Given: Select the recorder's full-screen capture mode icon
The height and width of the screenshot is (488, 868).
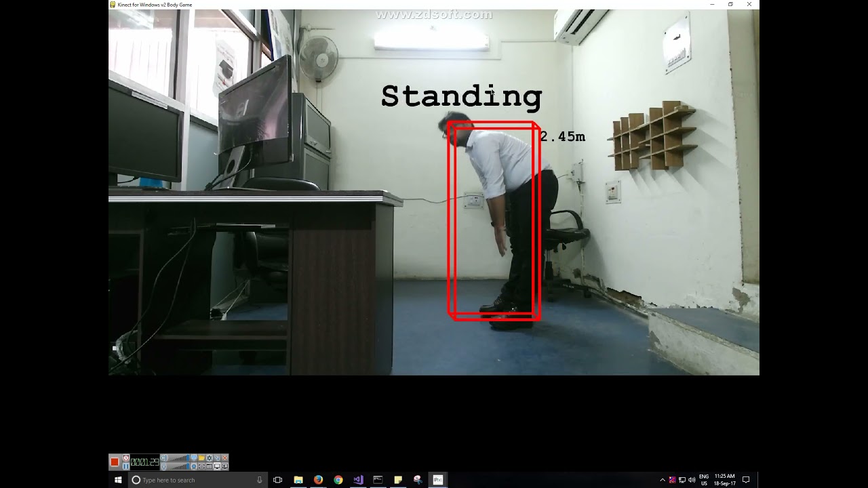Looking at the screenshot, I should pos(201,466).
